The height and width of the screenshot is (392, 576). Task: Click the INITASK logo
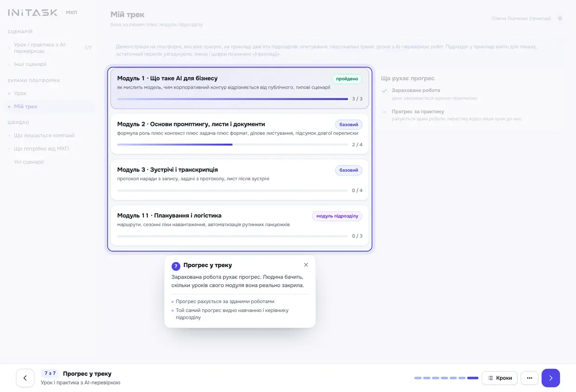(33, 13)
